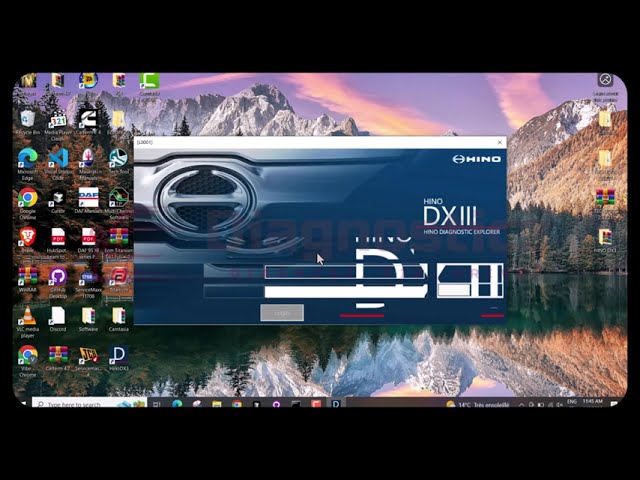This screenshot has height=480, width=640.
Task: Launch Visual Studio Code desktop shortcut
Action: pos(58,164)
